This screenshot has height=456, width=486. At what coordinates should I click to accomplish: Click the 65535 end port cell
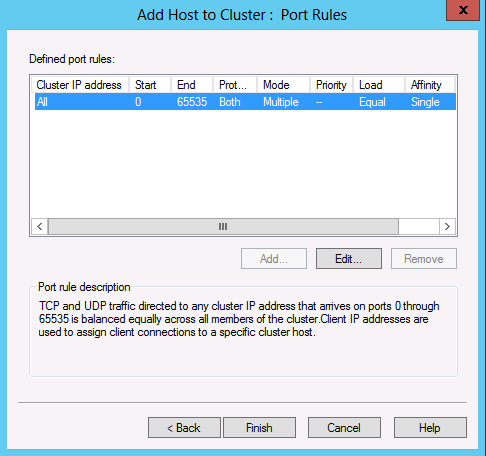[192, 102]
